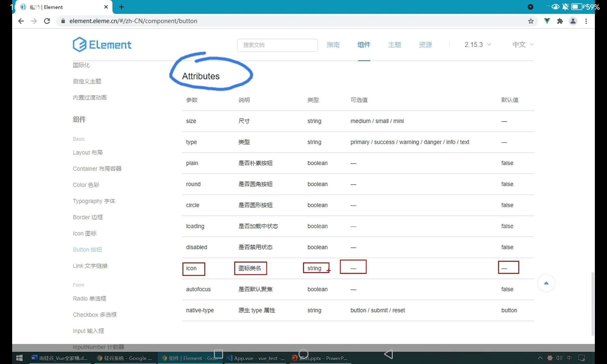Open the 主题 nav tab

click(x=395, y=45)
